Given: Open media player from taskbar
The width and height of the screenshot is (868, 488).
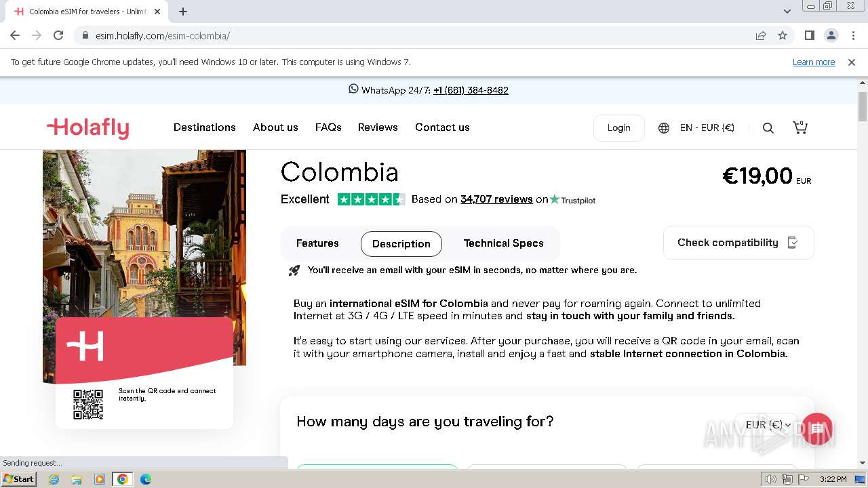Looking at the screenshot, I should click(x=100, y=479).
